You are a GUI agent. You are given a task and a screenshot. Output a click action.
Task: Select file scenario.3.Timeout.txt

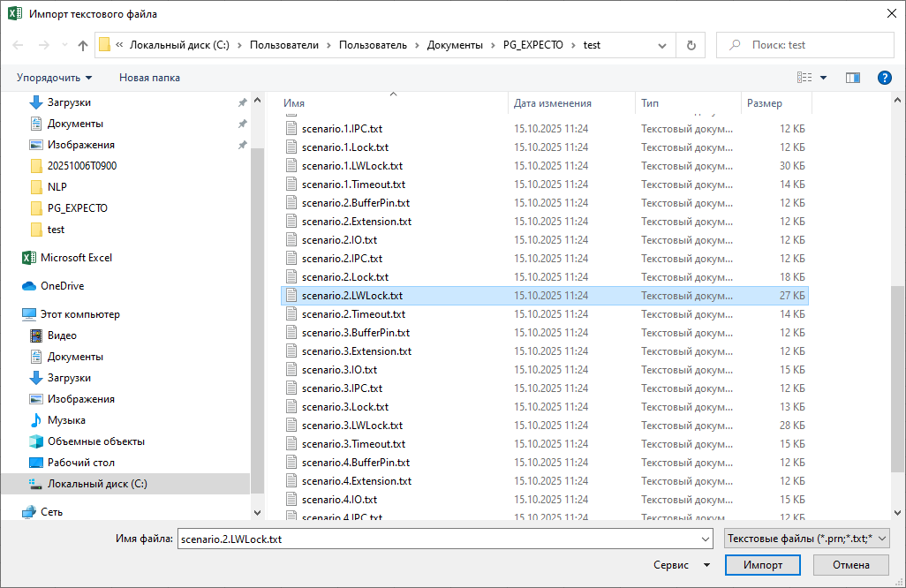544,443
